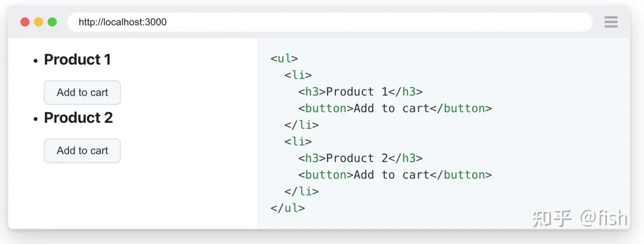Image resolution: width=644 pixels, height=244 pixels.
Task: Click the bullet point beside Product 1
Action: coord(35,61)
